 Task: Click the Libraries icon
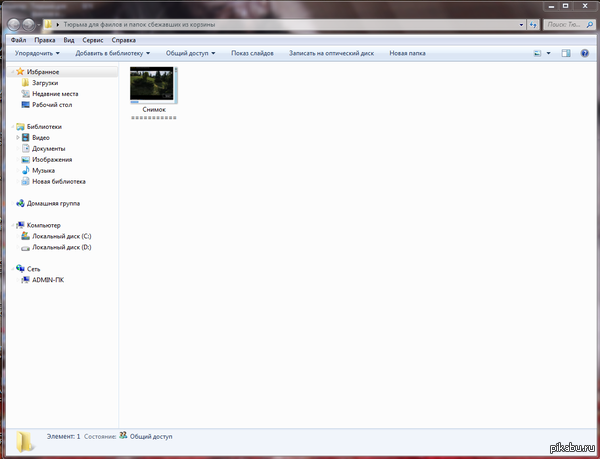click(x=20, y=127)
